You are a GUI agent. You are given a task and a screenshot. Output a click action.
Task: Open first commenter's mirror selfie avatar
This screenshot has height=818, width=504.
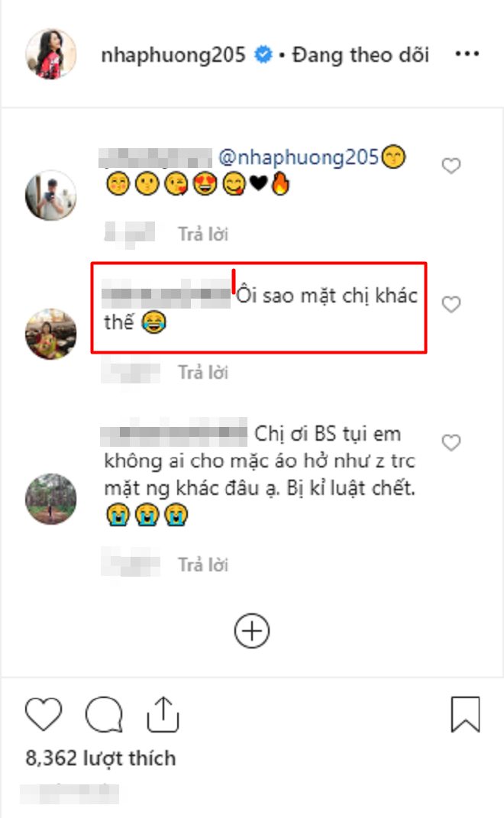(50, 196)
